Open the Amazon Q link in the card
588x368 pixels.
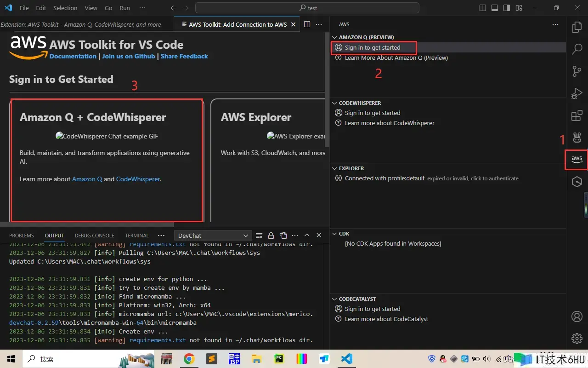pyautogui.click(x=87, y=179)
